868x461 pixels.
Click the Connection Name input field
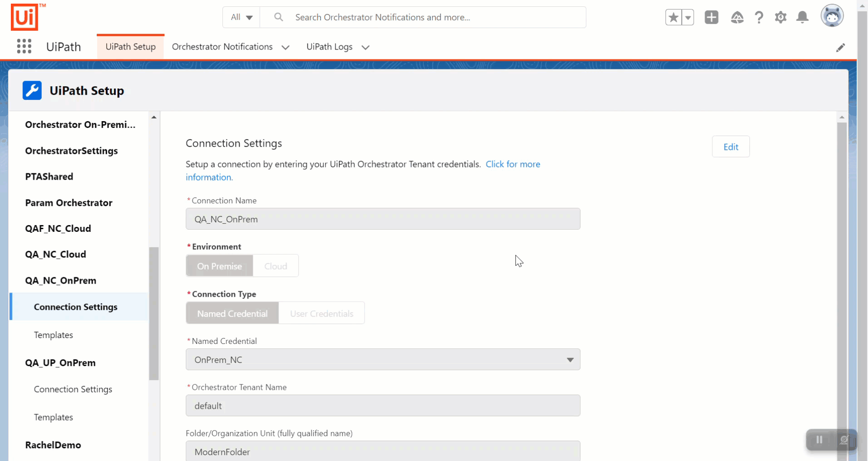383,219
